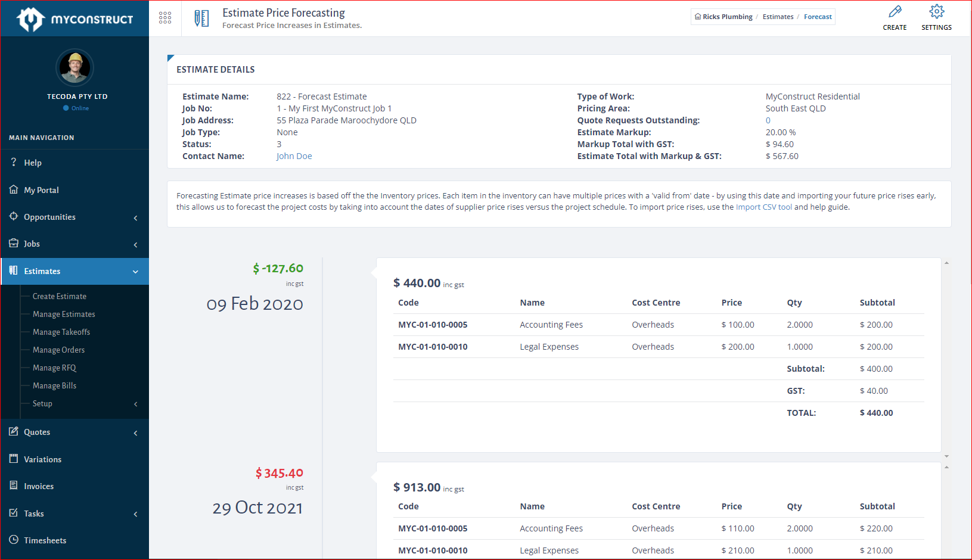
Task: Click scroll down arrow of first forecast card
Action: [946, 456]
